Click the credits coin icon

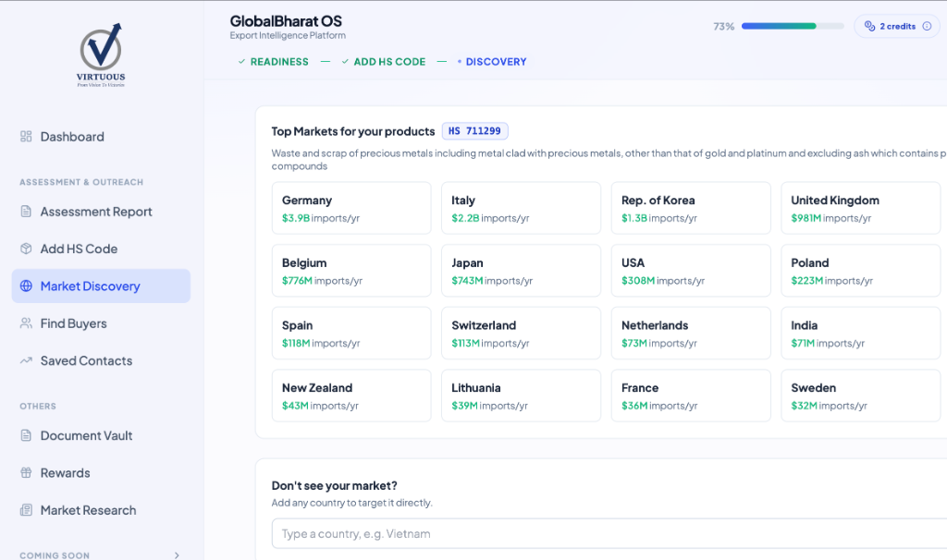point(869,26)
